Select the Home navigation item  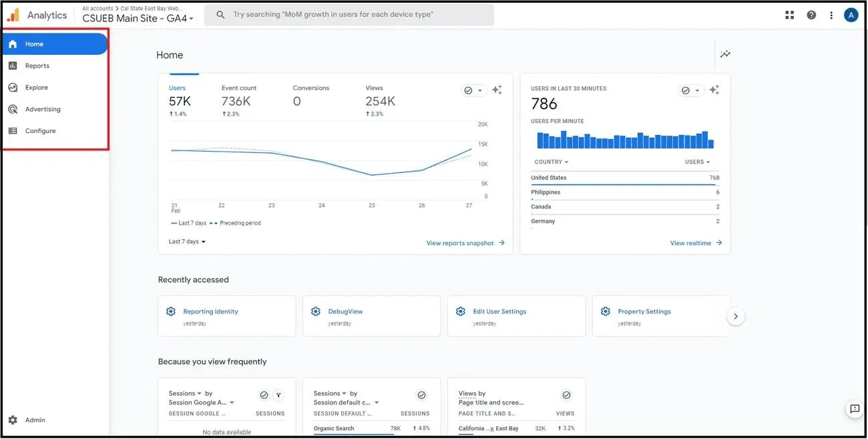point(55,44)
